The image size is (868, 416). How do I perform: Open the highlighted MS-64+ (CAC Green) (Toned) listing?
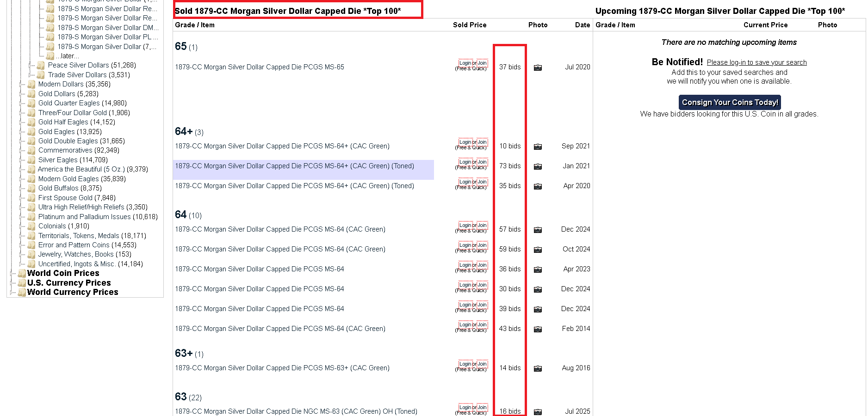click(294, 166)
